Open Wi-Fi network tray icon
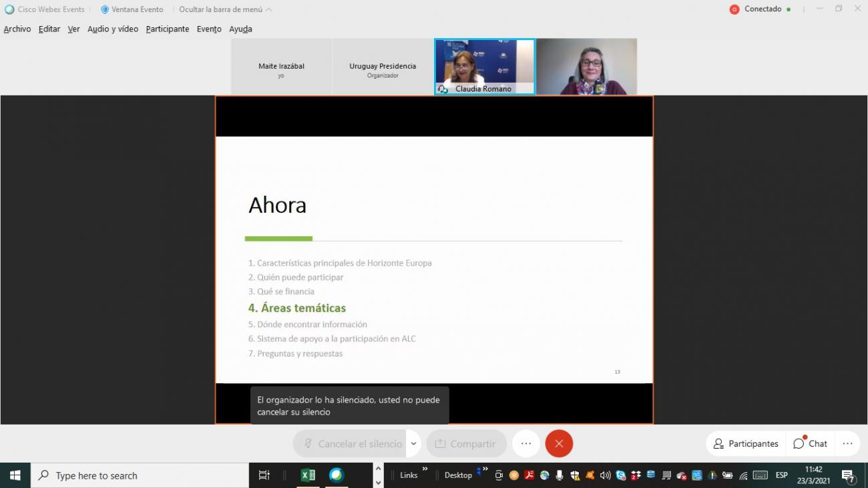The height and width of the screenshot is (488, 868). tap(743, 476)
